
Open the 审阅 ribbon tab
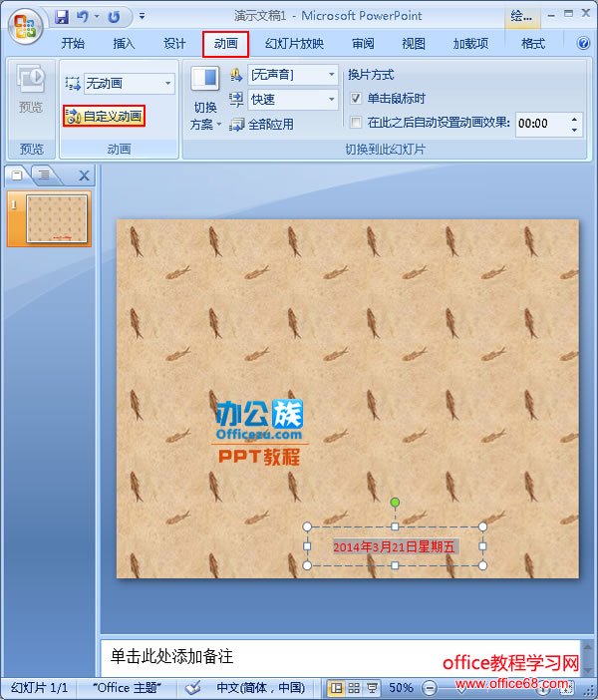pos(363,43)
